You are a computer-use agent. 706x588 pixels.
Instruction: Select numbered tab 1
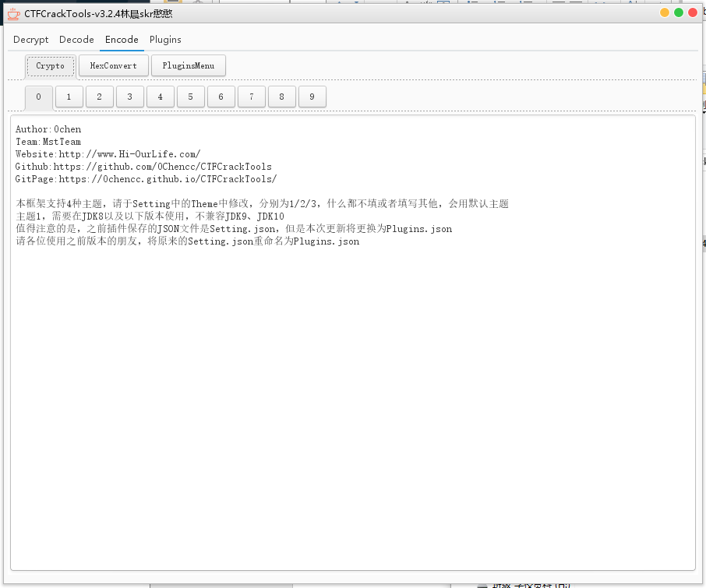(x=69, y=97)
